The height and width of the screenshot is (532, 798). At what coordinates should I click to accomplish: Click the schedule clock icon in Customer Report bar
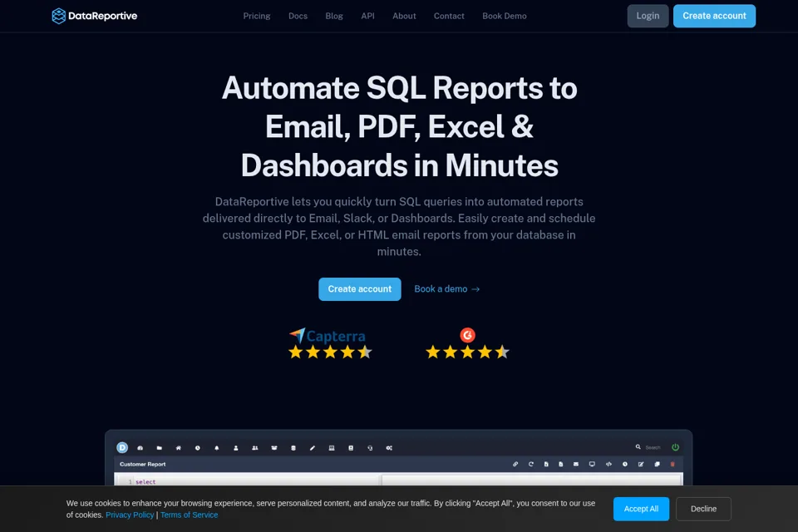[x=625, y=465]
